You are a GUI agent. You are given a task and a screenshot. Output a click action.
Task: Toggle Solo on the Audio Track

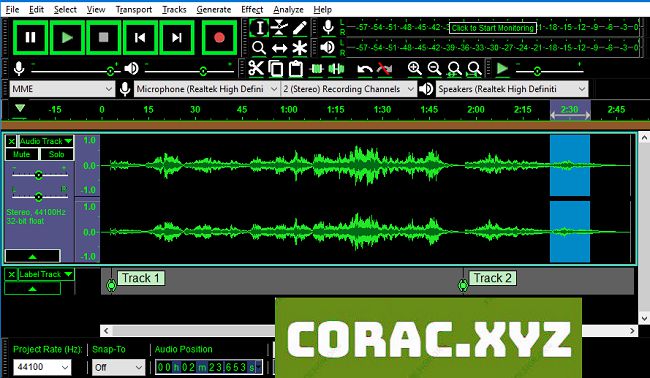pos(57,154)
